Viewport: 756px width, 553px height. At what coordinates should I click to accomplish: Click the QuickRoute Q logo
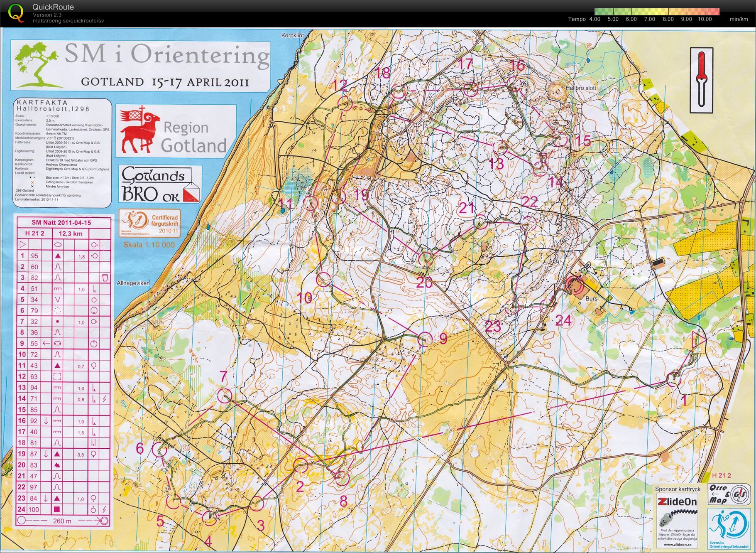click(x=16, y=12)
